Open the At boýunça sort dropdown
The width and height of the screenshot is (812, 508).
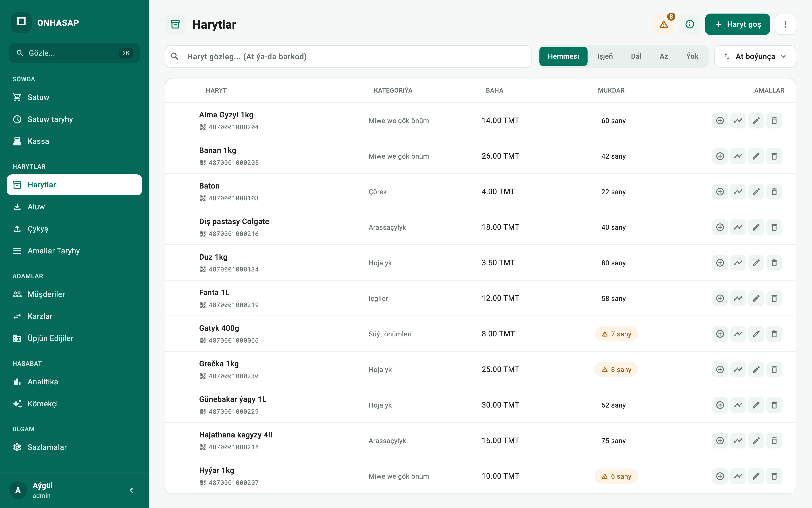tap(755, 56)
